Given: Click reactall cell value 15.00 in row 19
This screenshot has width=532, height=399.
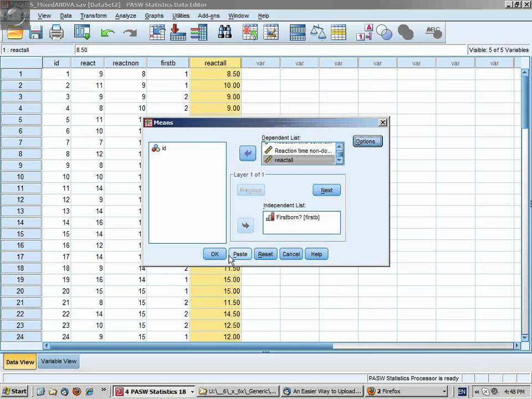Looking at the screenshot, I should pos(216,280).
